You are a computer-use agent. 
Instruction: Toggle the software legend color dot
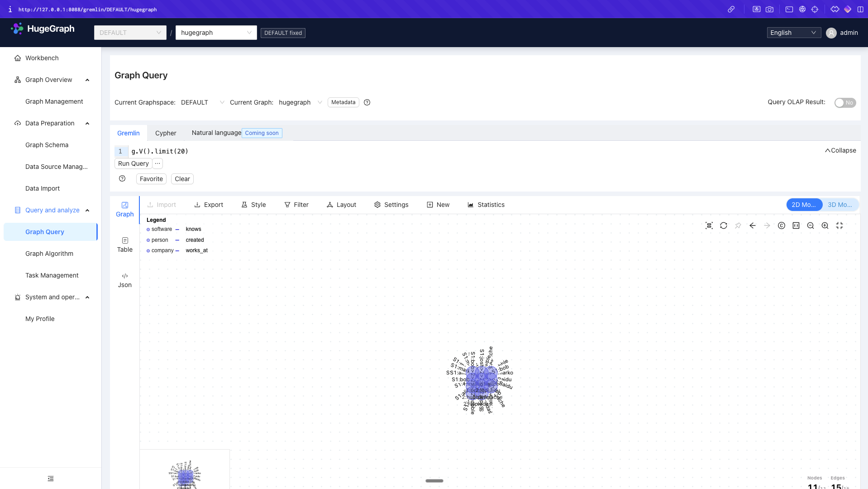[148, 230]
